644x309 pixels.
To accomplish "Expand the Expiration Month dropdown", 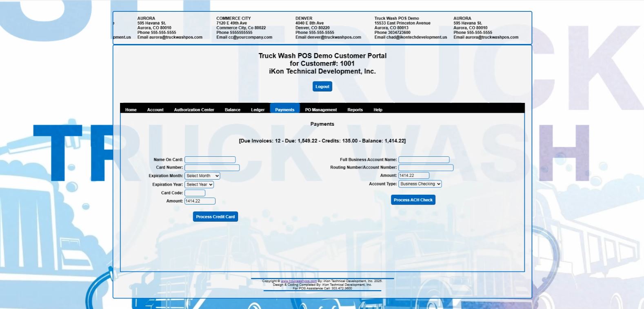I will pos(202,176).
